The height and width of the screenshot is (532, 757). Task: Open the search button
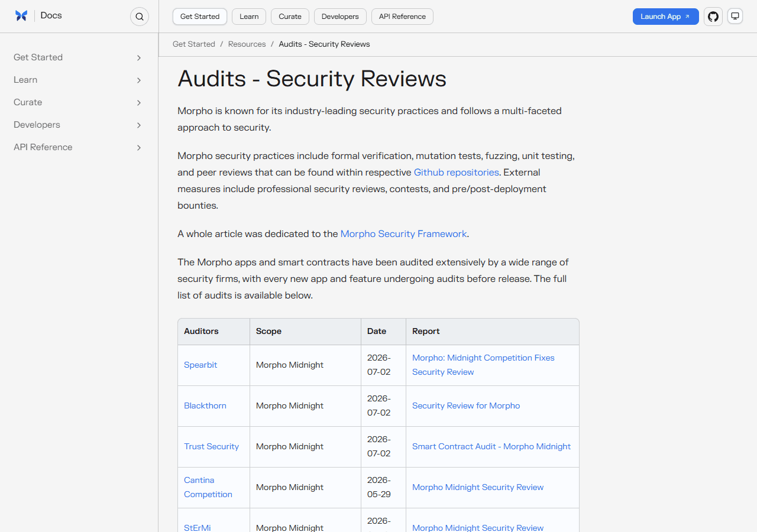(140, 17)
